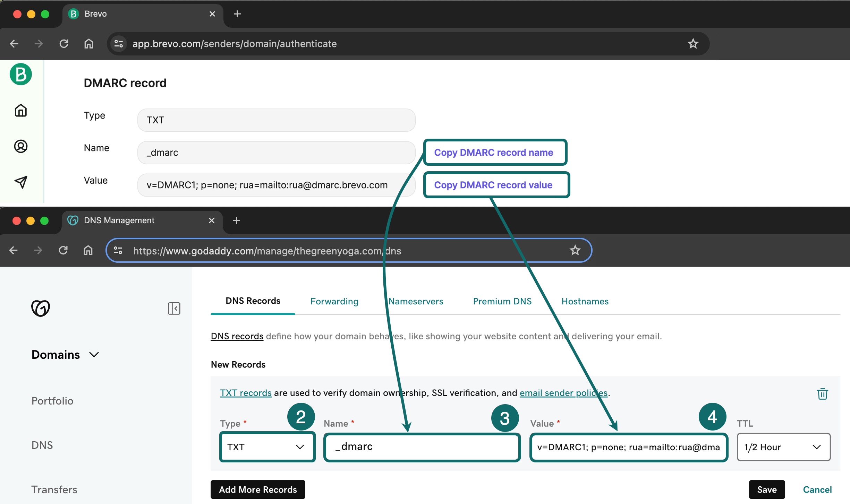Open the TXT records help link
The height and width of the screenshot is (504, 850).
tap(246, 393)
